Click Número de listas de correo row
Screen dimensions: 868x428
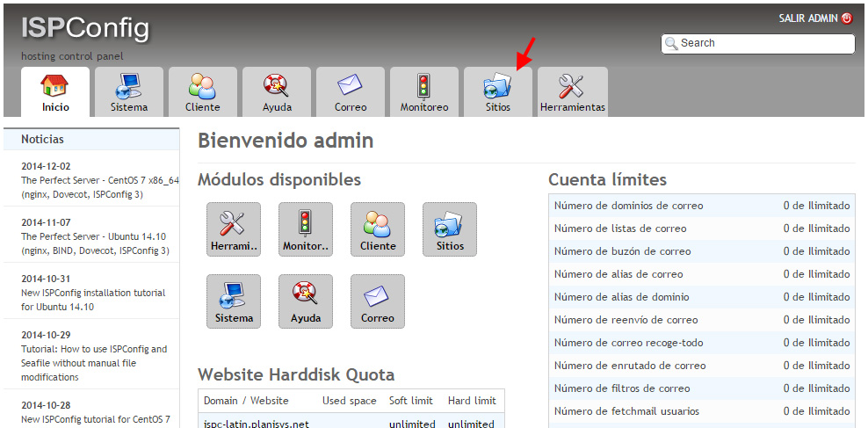tap(701, 229)
